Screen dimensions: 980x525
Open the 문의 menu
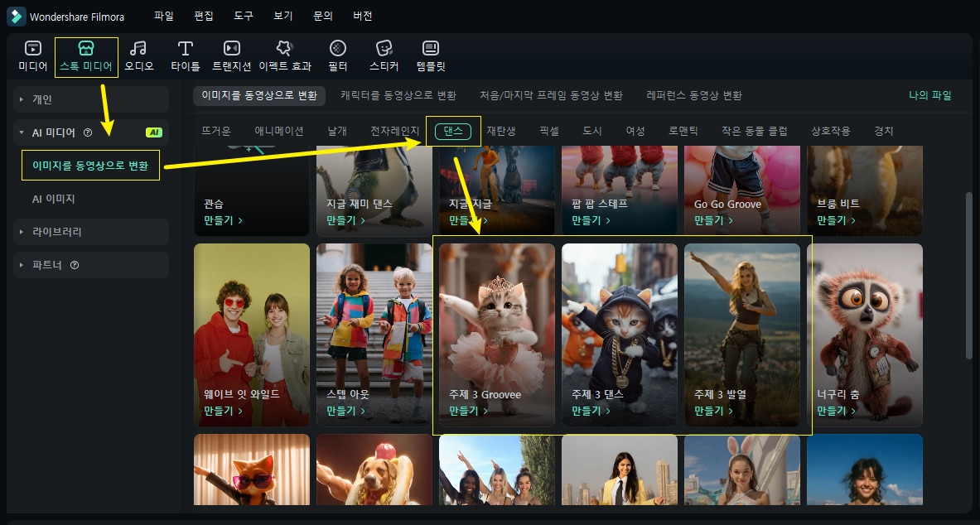(323, 17)
